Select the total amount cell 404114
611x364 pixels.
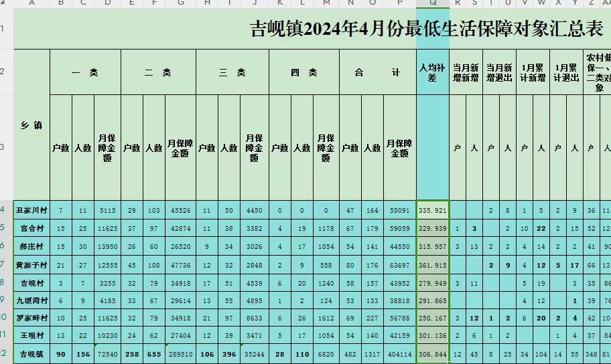399,353
